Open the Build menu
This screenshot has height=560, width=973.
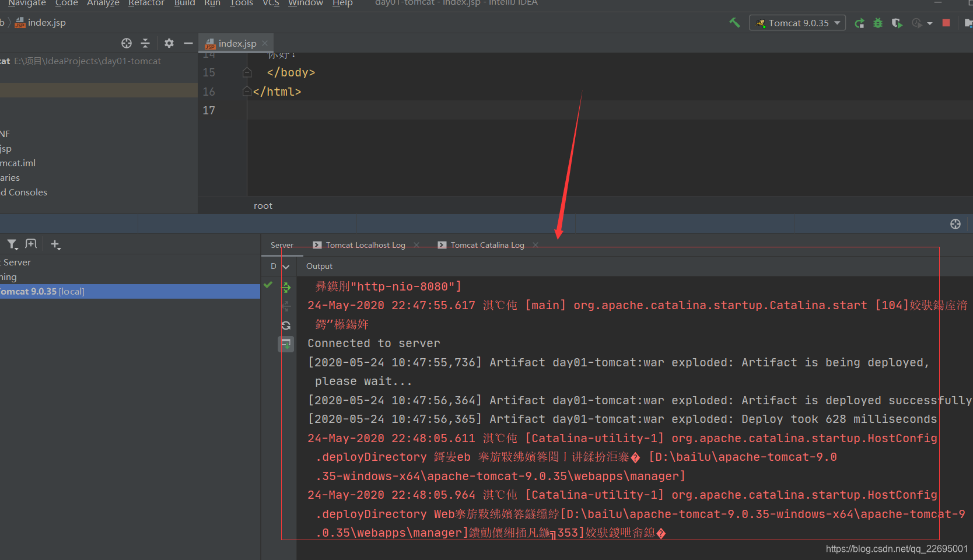[185, 3]
